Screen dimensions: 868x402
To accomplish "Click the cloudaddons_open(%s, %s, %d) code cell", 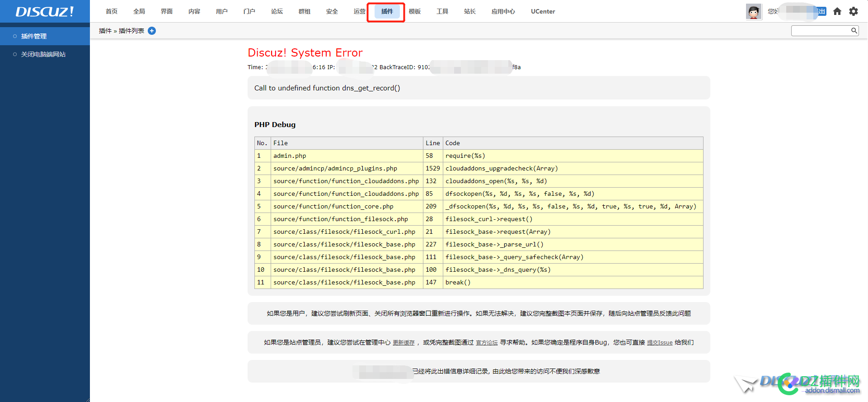I will click(x=573, y=181).
